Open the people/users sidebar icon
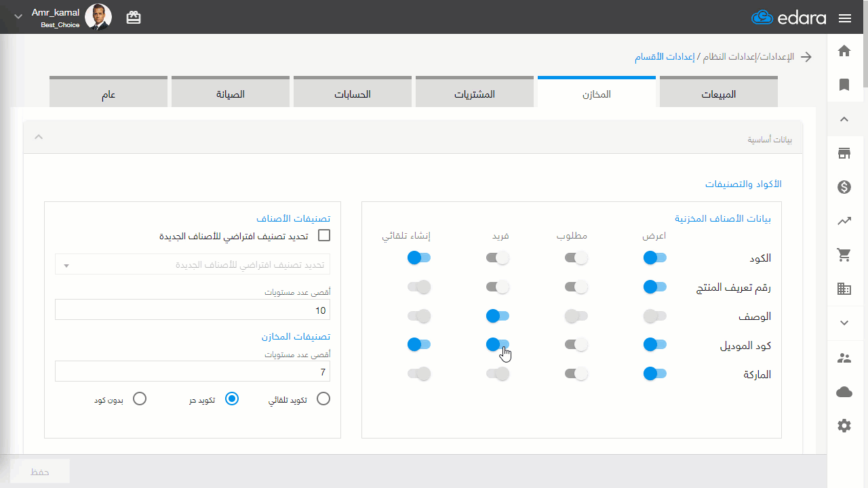This screenshot has height=488, width=868. tap(844, 358)
